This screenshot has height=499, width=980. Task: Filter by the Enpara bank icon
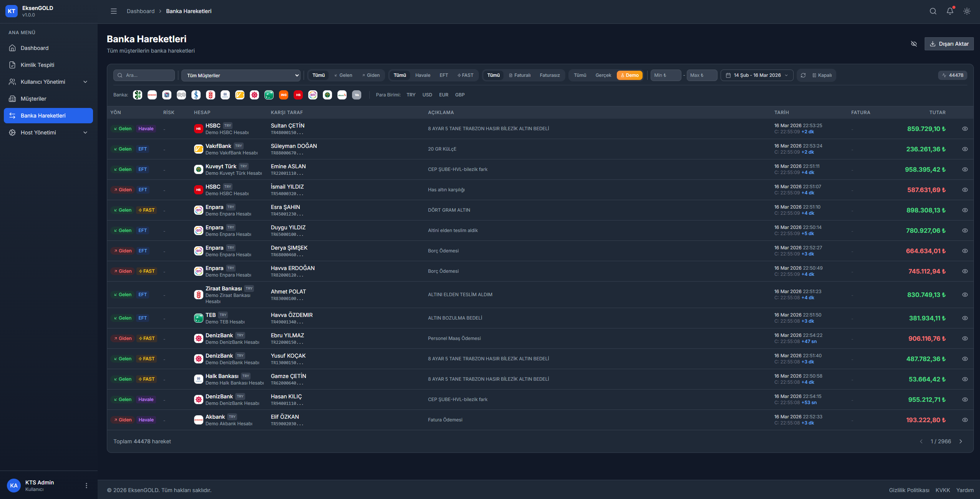pyautogui.click(x=313, y=95)
